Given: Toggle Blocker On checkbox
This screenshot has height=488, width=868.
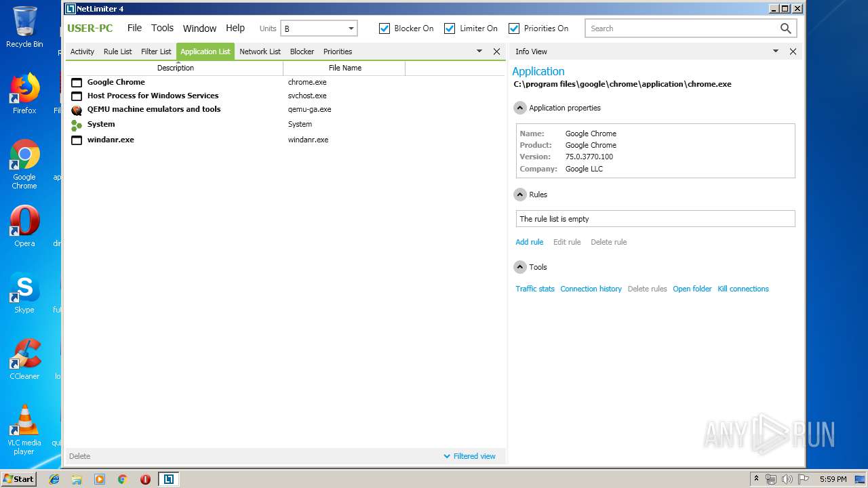Looking at the screenshot, I should click(384, 28).
